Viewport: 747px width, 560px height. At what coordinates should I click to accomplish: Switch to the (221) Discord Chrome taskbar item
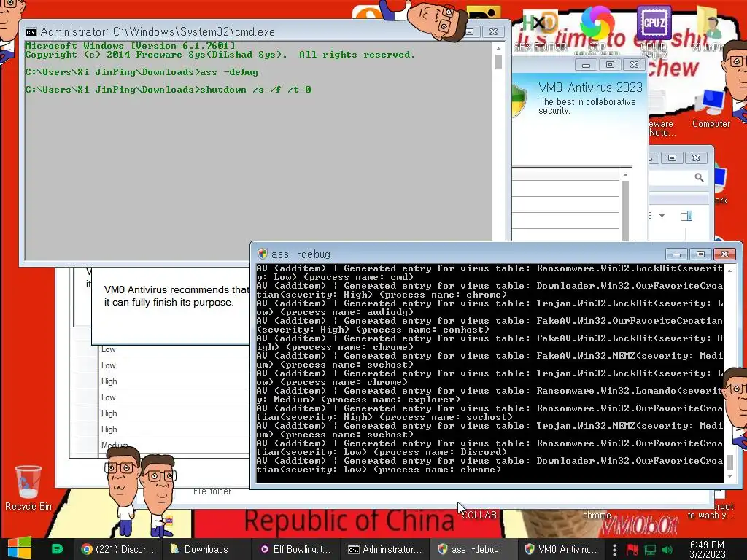[x=117, y=549]
